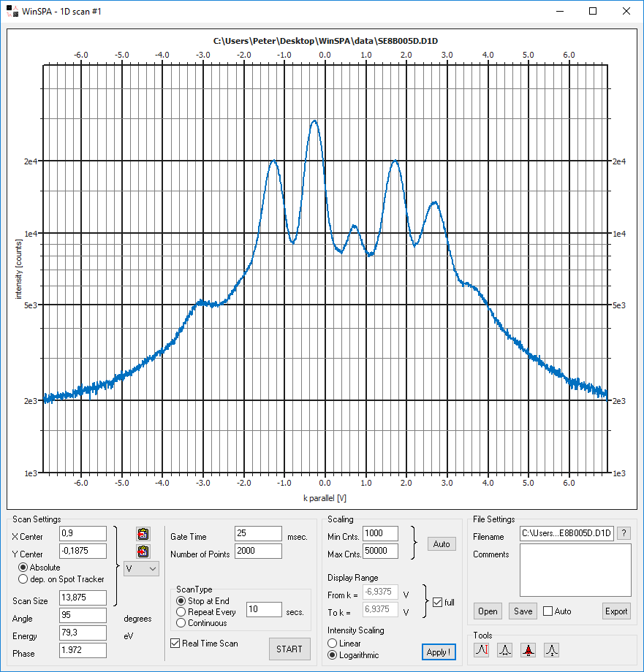Click the Gate Time input field

tap(259, 533)
